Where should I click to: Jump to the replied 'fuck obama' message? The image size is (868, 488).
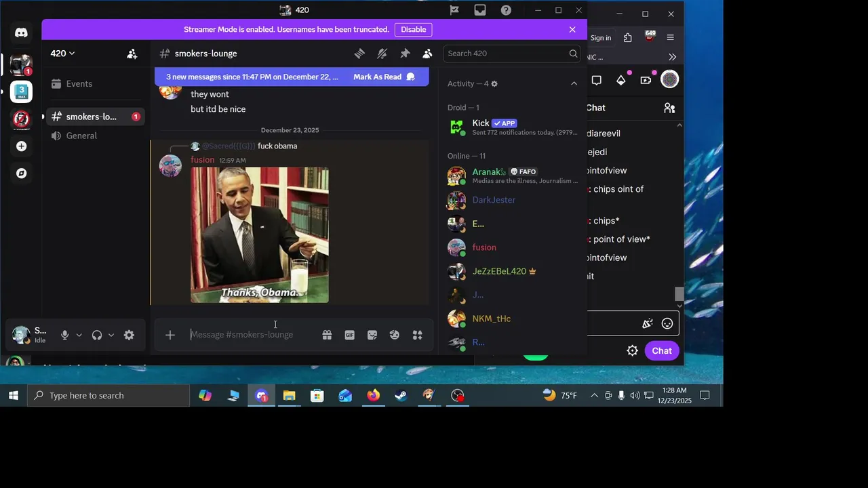(x=277, y=146)
